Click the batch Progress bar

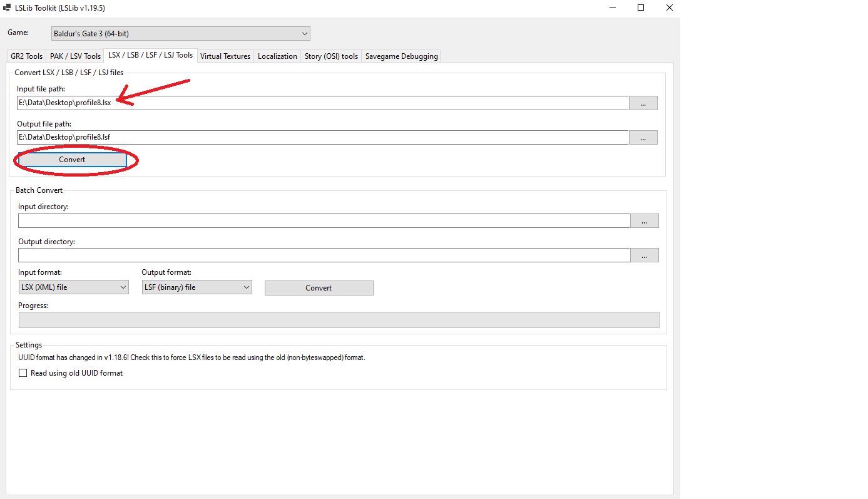pos(339,320)
